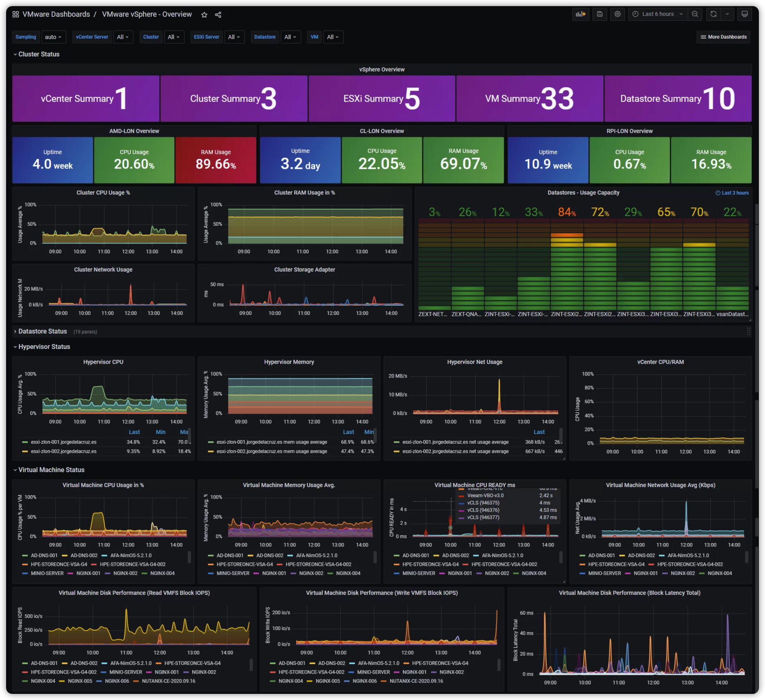Open the Cluster All dropdown
The image size is (765, 700).
point(174,37)
